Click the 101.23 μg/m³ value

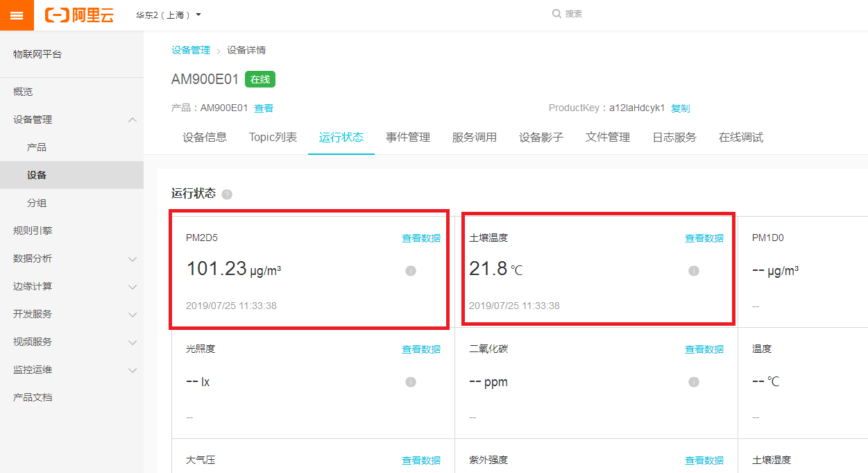pos(234,269)
